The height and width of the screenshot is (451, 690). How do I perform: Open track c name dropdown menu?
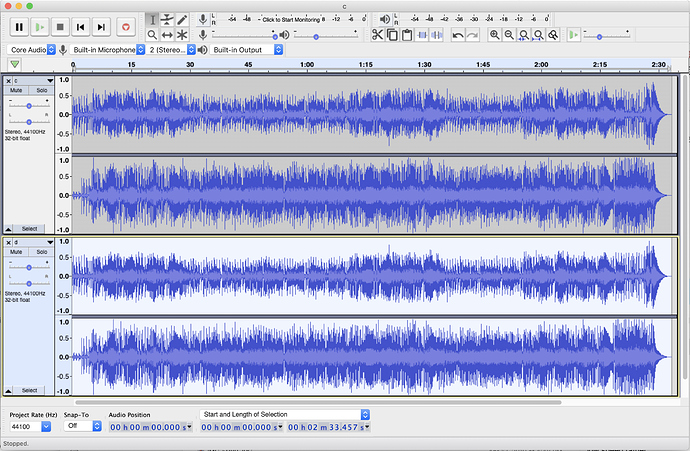[x=33, y=81]
